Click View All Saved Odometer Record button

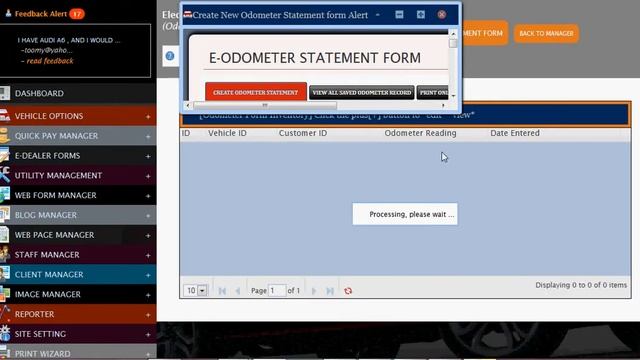pyautogui.click(x=362, y=92)
